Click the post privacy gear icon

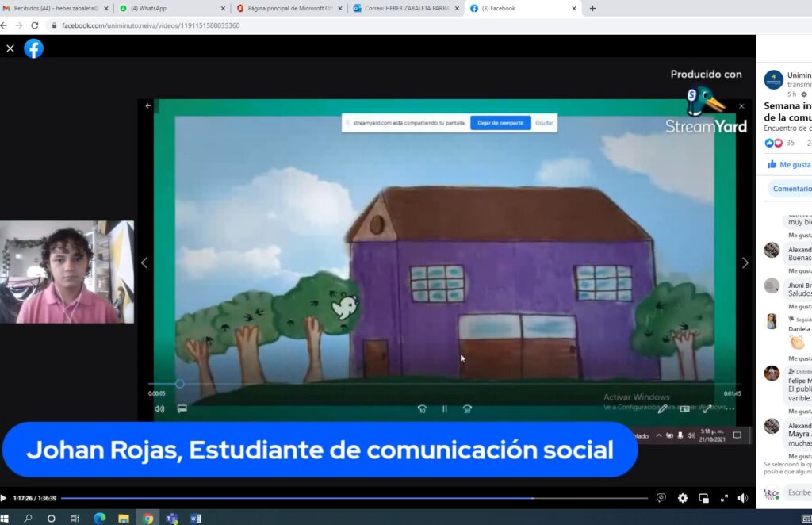pos(804,94)
